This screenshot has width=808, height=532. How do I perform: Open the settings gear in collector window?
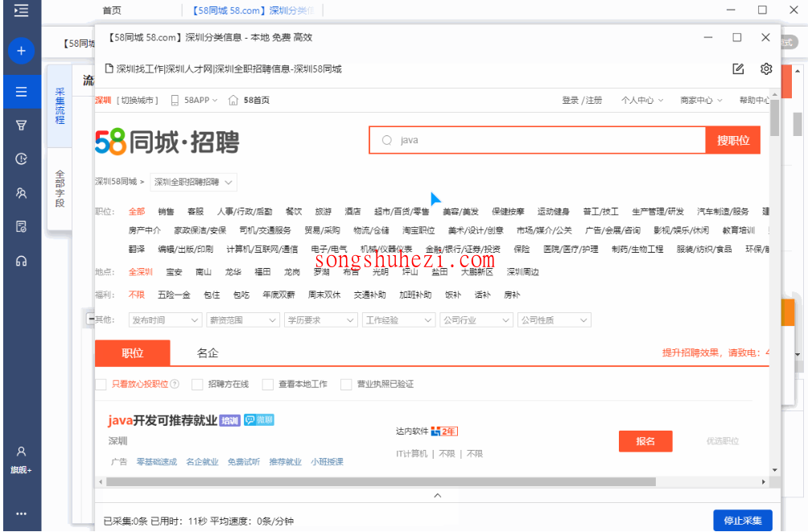766,68
